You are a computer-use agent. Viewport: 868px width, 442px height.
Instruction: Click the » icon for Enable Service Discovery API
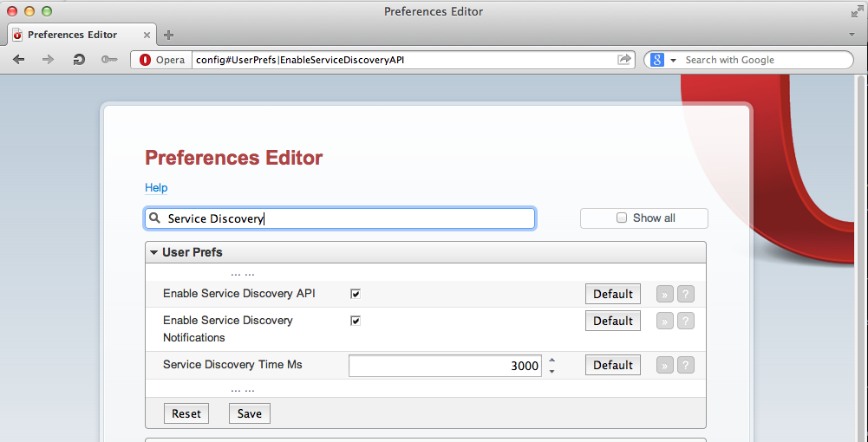pos(665,294)
